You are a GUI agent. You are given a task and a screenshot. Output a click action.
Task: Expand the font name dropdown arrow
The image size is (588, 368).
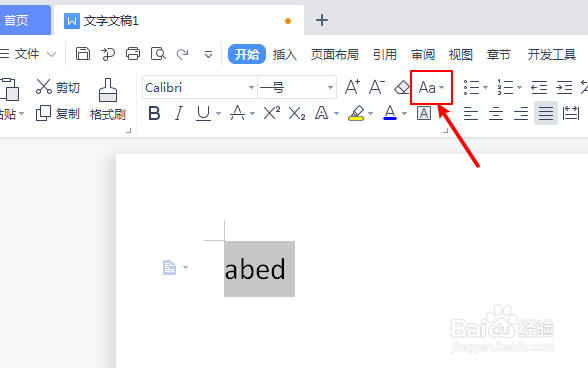[x=252, y=87]
